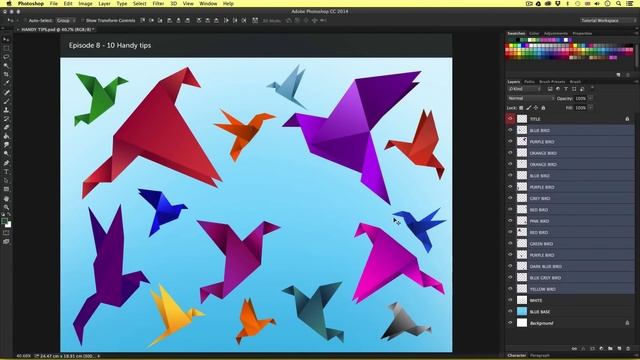The image size is (640, 360).
Task: Open the Normal blend mode dropdown
Action: point(531,98)
